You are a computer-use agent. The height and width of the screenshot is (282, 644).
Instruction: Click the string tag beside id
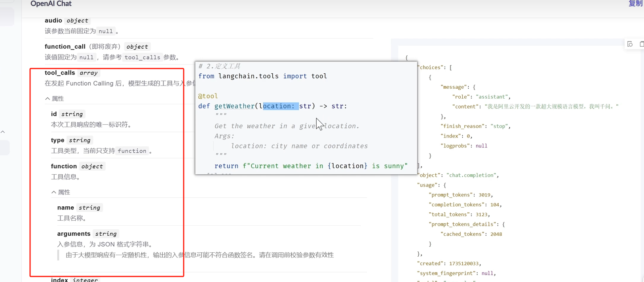pos(72,114)
